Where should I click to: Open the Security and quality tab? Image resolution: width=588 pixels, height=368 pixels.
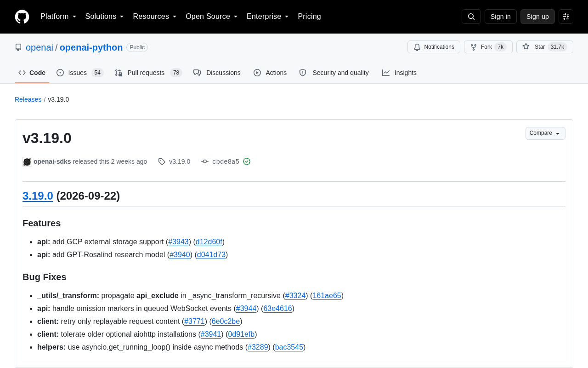click(x=334, y=73)
